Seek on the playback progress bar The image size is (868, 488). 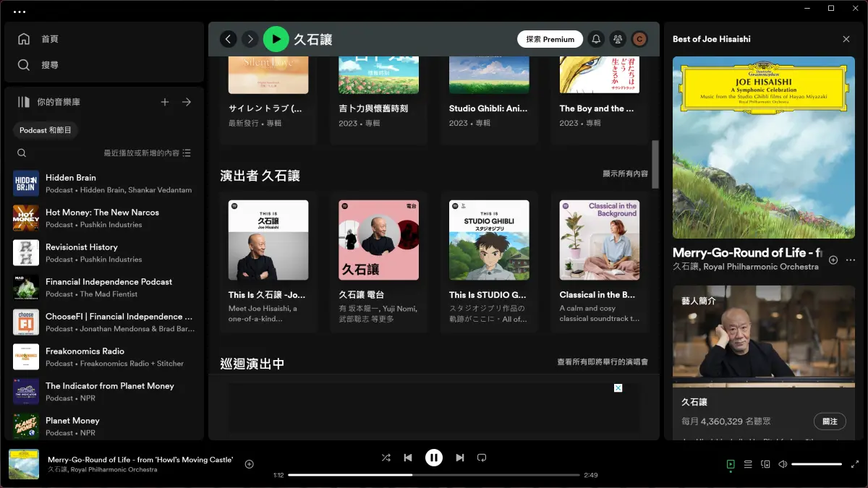click(x=434, y=475)
